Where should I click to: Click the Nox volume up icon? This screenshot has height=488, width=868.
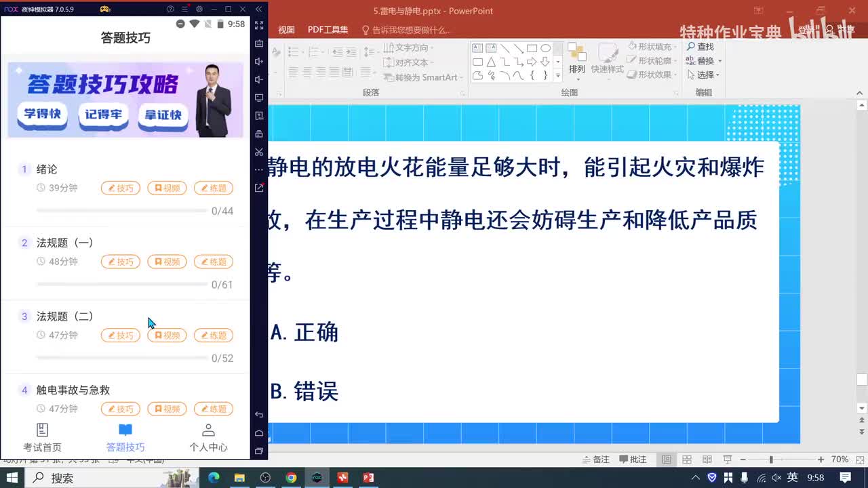[259, 62]
